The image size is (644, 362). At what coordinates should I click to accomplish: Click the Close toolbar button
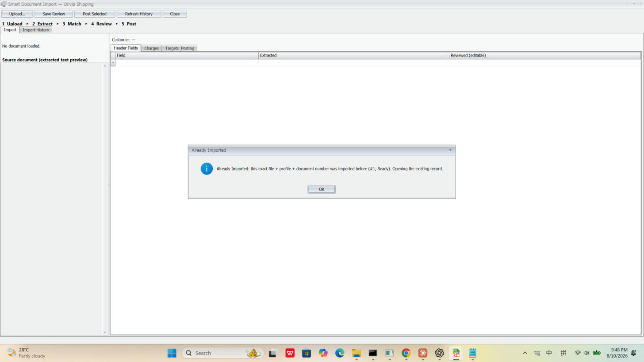coord(175,14)
